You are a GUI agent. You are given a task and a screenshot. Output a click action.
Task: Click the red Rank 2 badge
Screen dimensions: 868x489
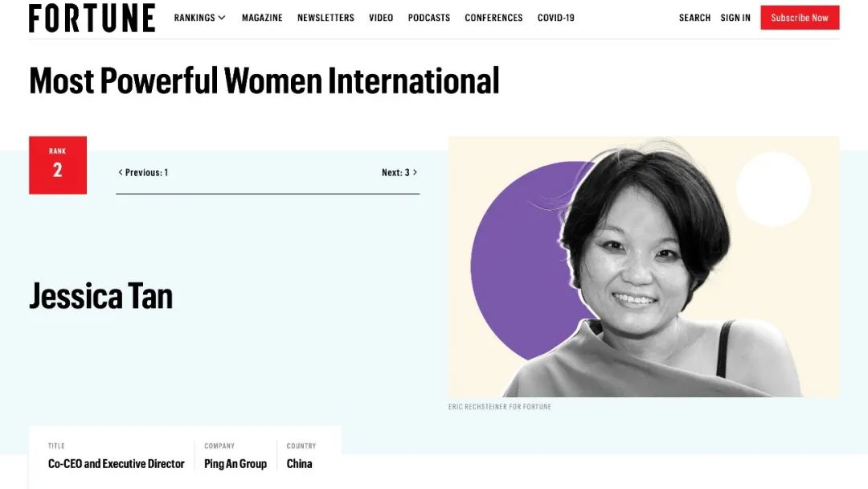tap(58, 165)
